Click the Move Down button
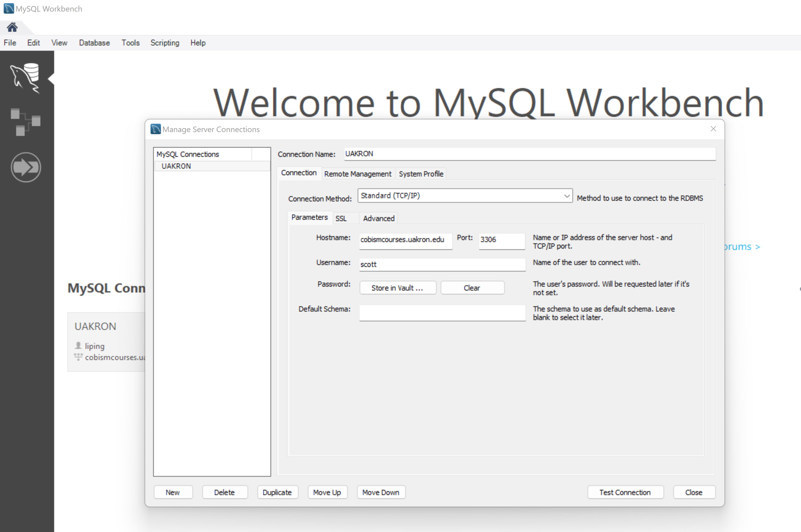This screenshot has height=532, width=801. [x=381, y=493]
